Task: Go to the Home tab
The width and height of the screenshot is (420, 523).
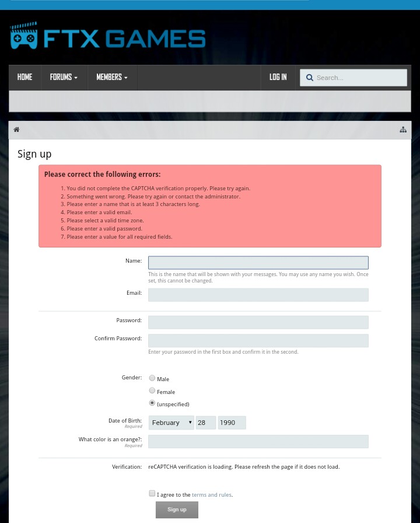Action: pyautogui.click(x=24, y=77)
